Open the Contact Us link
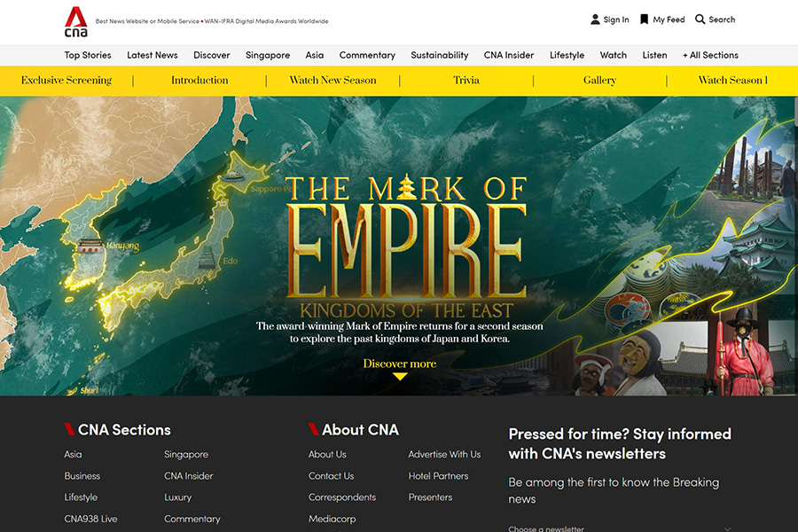 (x=331, y=476)
